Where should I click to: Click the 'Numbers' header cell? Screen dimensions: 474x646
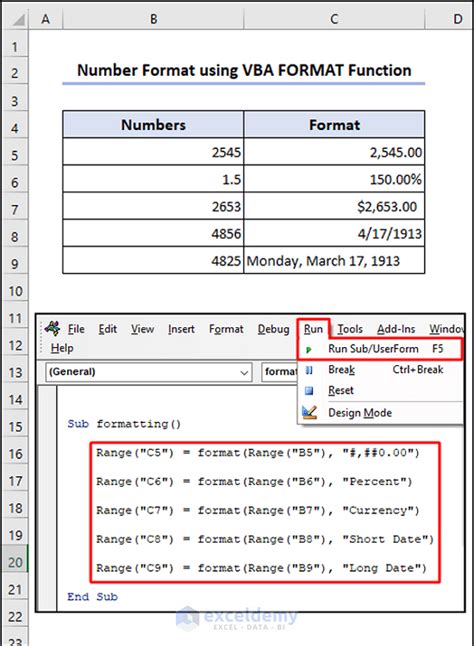point(153,124)
